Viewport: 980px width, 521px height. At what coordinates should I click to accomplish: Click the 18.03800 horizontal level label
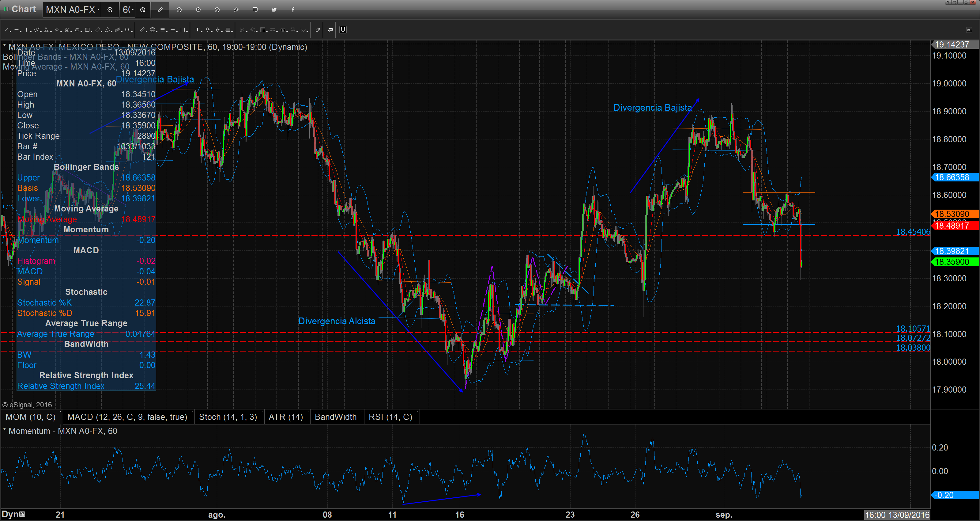click(913, 347)
